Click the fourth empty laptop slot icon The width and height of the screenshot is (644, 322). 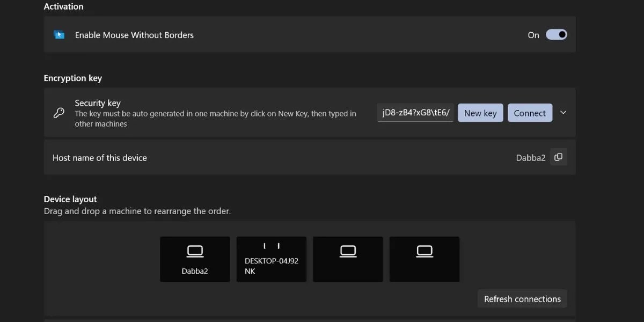point(424,251)
